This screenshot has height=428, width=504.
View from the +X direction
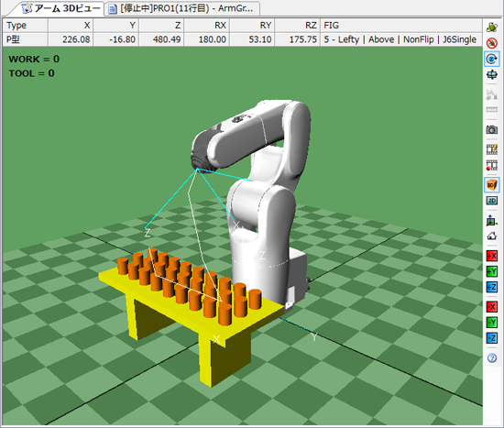point(492,256)
